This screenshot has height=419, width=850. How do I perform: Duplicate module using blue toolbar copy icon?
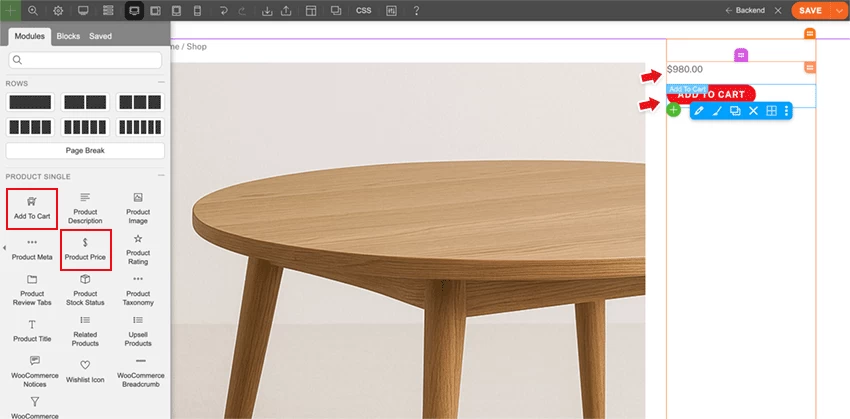coord(735,111)
